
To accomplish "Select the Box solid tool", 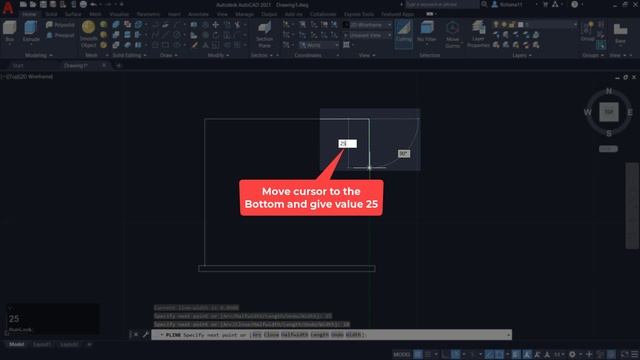I will [9, 31].
